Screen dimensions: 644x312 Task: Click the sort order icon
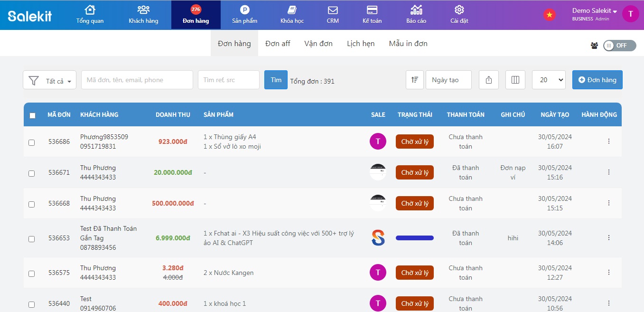[x=415, y=80]
